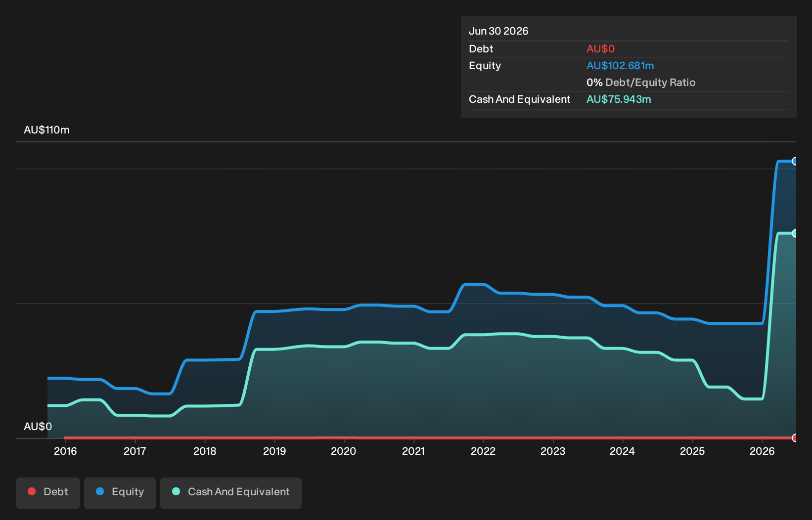Click the 2023 x-axis label
Screen dimensions: 812x520
coord(553,451)
